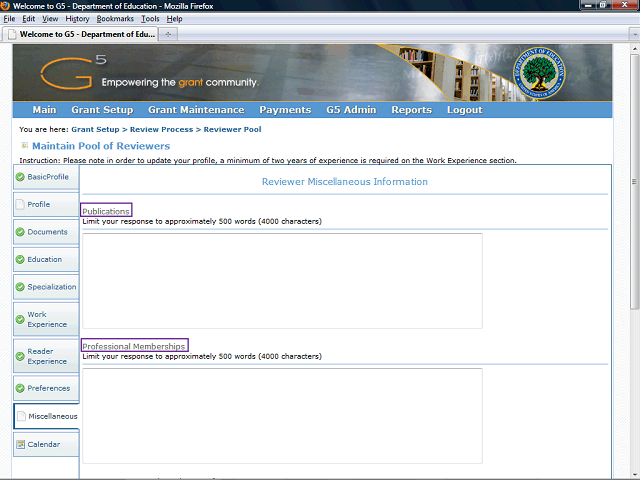Open the Preferences sidebar tab
The width and height of the screenshot is (640, 480).
point(46,388)
